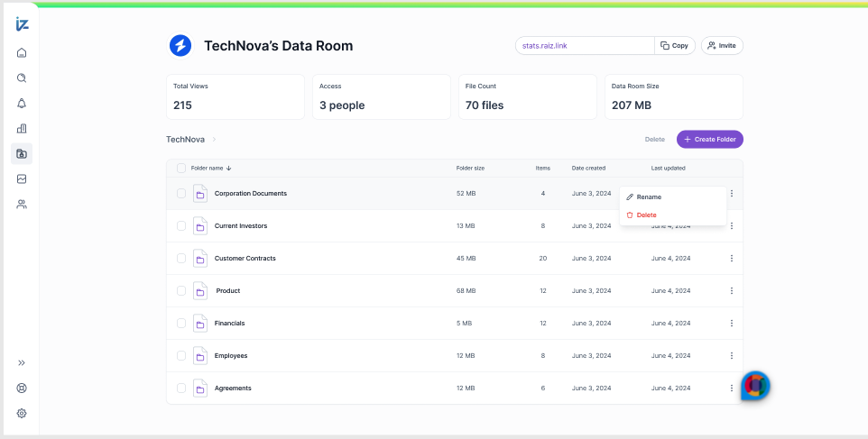Screen dimensions: 868x439
Task: Click the search icon in sidebar
Action: [22, 78]
